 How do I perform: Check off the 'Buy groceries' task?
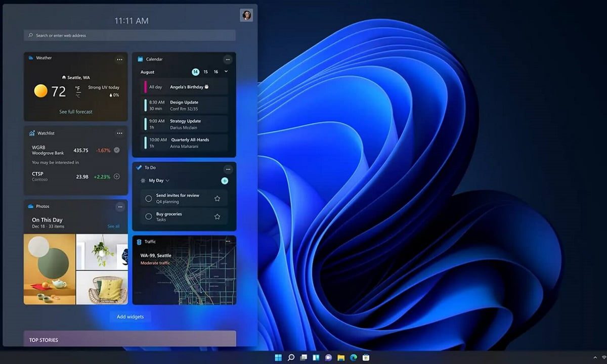click(x=149, y=217)
